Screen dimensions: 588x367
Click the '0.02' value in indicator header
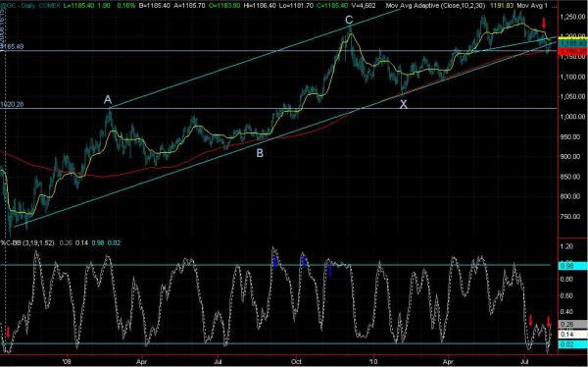(x=114, y=243)
